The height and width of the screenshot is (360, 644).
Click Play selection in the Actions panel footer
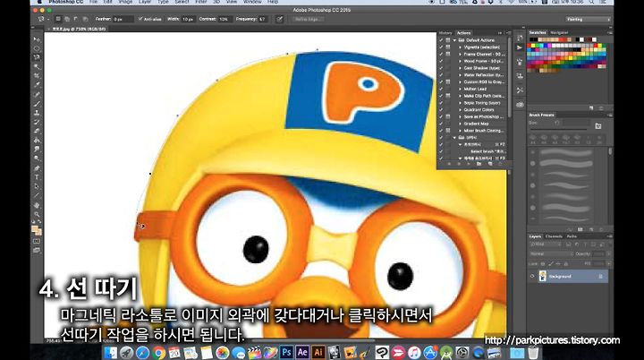[469, 164]
